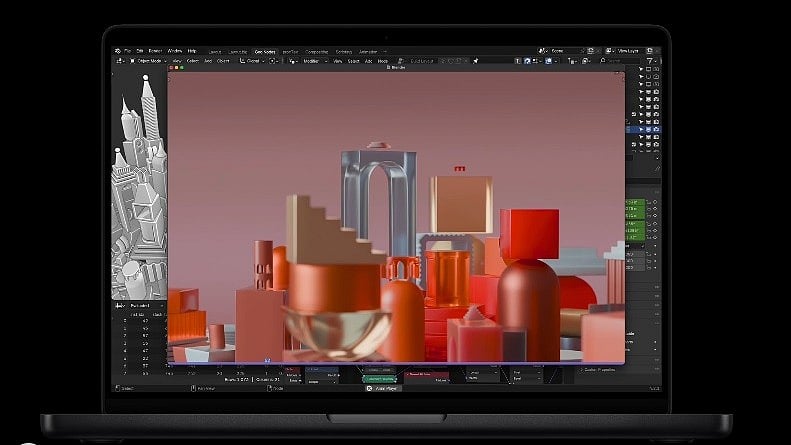
Task: Switch to the Geo Nodes workspace tab
Action: (x=265, y=50)
